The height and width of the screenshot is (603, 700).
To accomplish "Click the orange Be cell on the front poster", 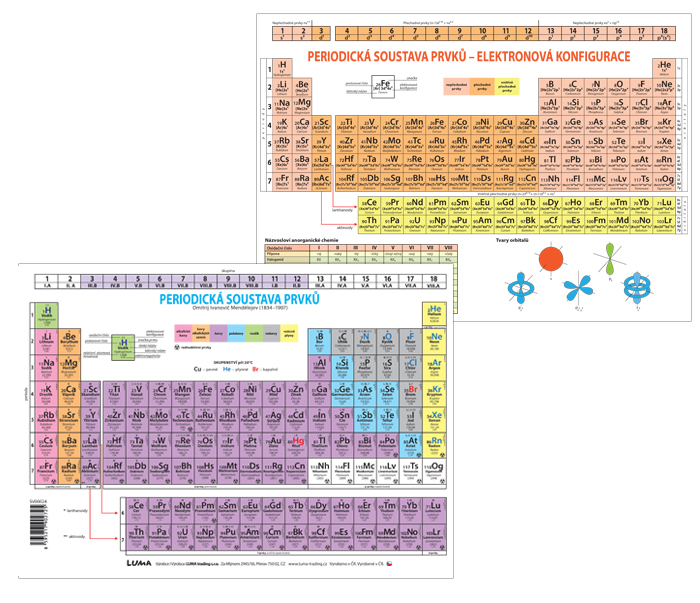I will [69, 342].
